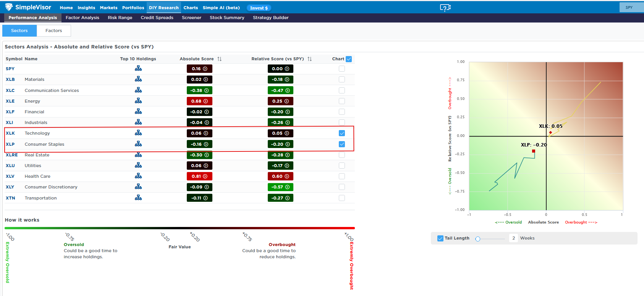View Top 10 Holdings for XLE Energy

tap(138, 101)
